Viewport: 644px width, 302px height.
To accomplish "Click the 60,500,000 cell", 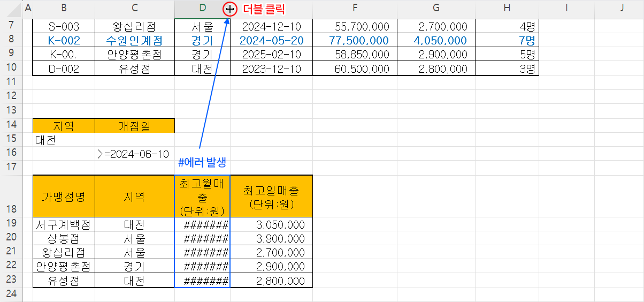I will tap(355, 69).
